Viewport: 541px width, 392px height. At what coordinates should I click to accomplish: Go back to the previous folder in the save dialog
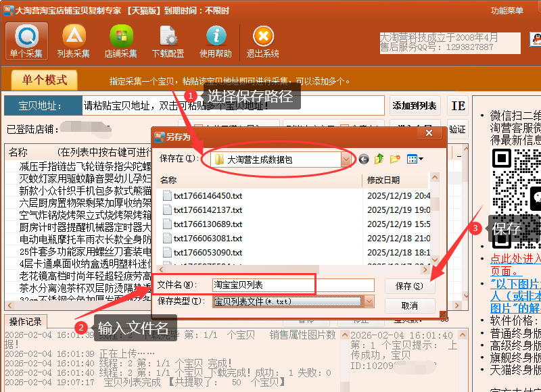[364, 160]
